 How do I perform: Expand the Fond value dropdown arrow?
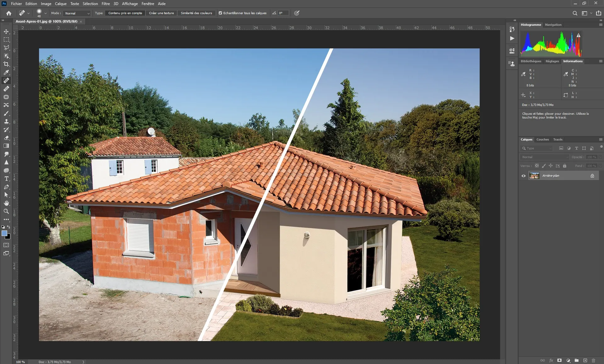[601, 166]
